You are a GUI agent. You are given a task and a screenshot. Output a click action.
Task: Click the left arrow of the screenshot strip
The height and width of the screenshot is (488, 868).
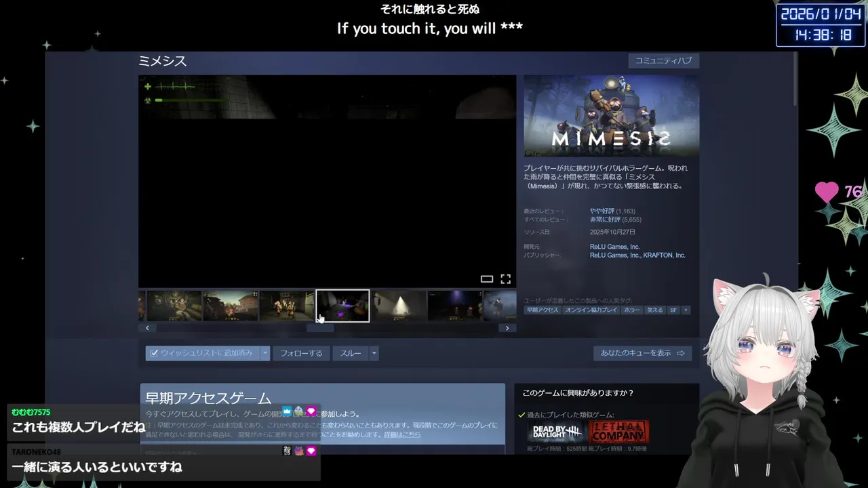point(147,328)
